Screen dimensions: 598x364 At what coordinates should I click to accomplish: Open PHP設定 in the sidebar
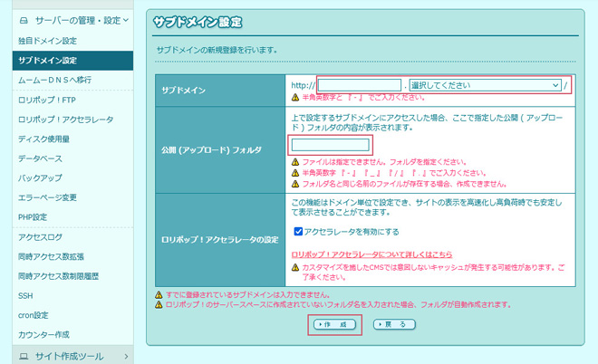coord(32,217)
